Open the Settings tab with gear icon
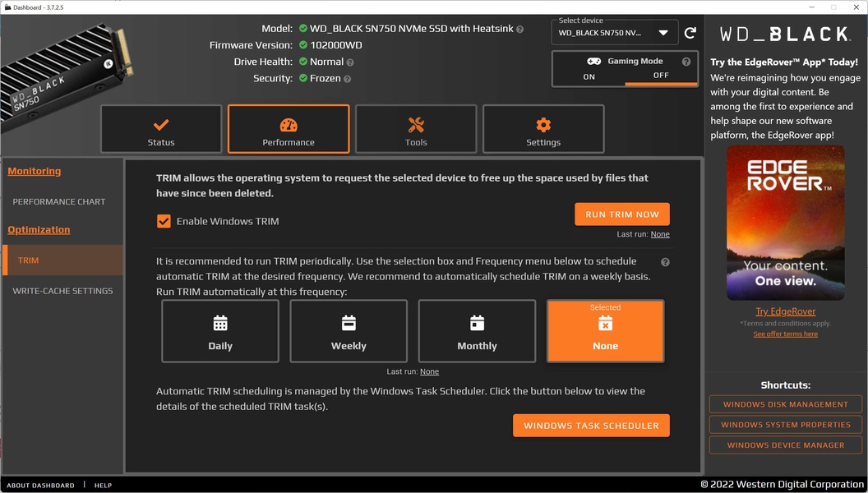 [543, 129]
